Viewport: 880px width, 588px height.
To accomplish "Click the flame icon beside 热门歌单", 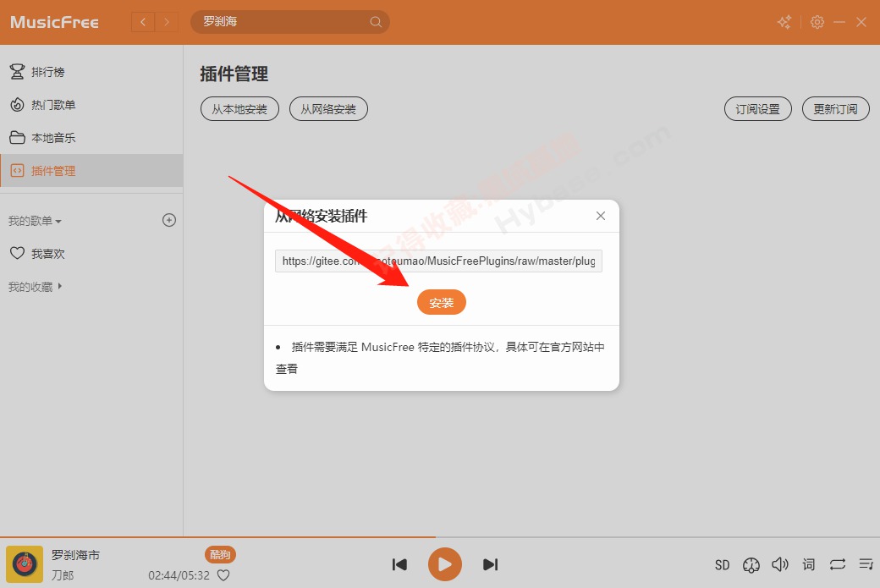I will [x=18, y=105].
